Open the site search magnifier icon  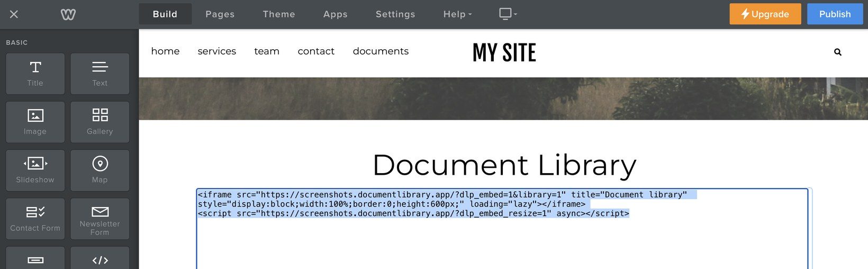[838, 52]
